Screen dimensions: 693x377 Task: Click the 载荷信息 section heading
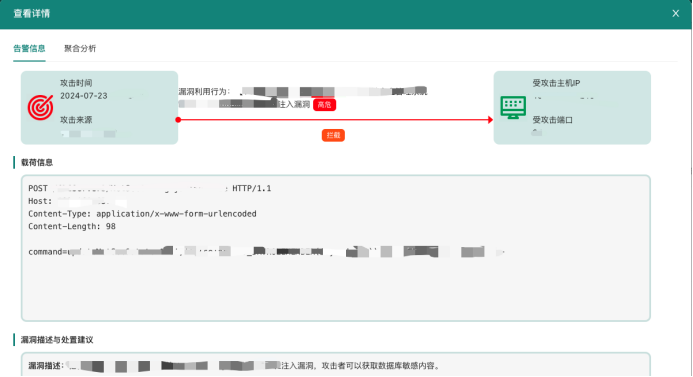(x=37, y=163)
